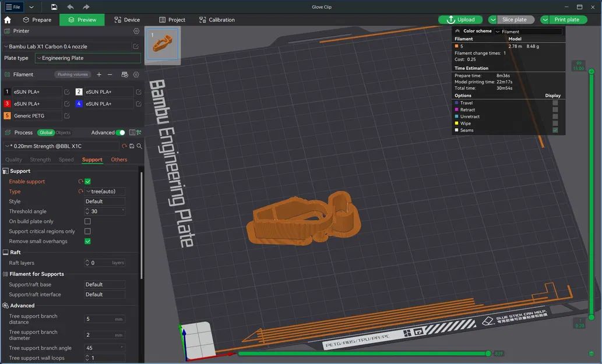The width and height of the screenshot is (602, 364).
Task: Click the Flushing volumes button
Action: click(73, 75)
